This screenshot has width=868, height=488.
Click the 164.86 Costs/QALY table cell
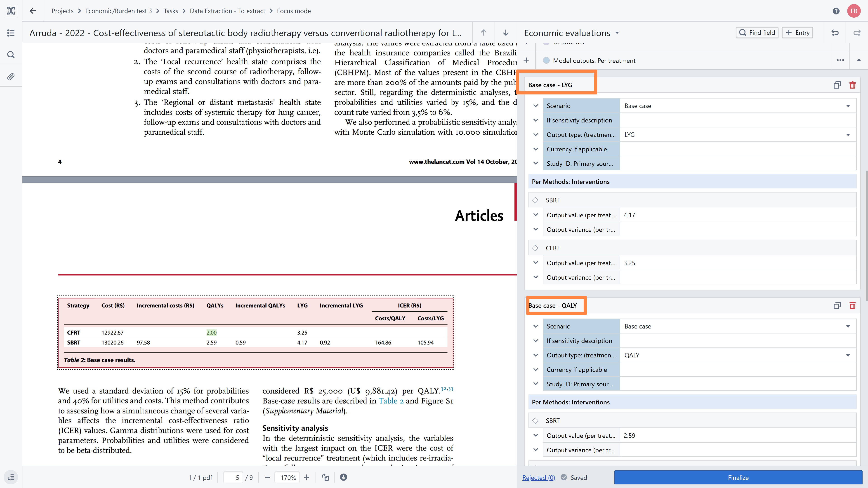[383, 343]
